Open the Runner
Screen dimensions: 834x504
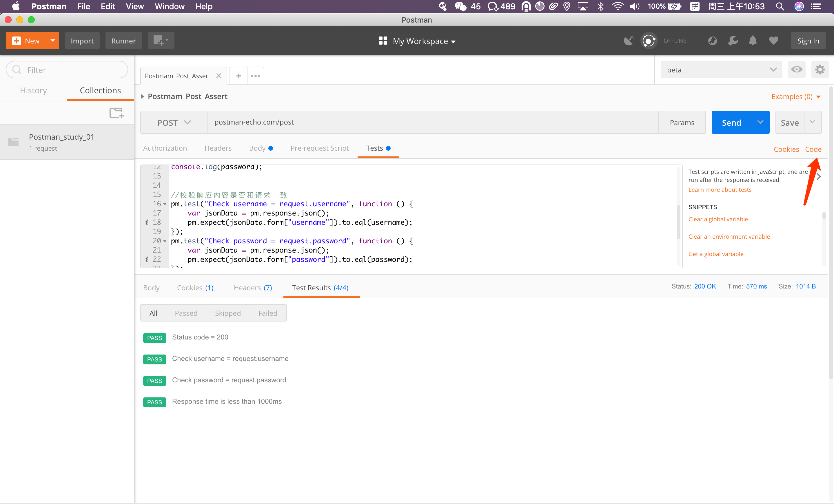123,41
